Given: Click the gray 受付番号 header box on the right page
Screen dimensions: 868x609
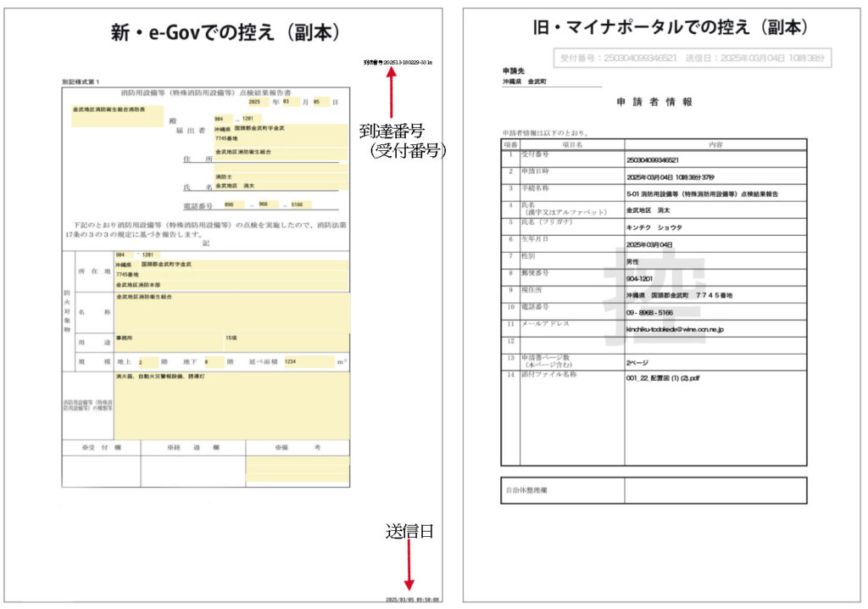Looking at the screenshot, I should (x=693, y=58).
